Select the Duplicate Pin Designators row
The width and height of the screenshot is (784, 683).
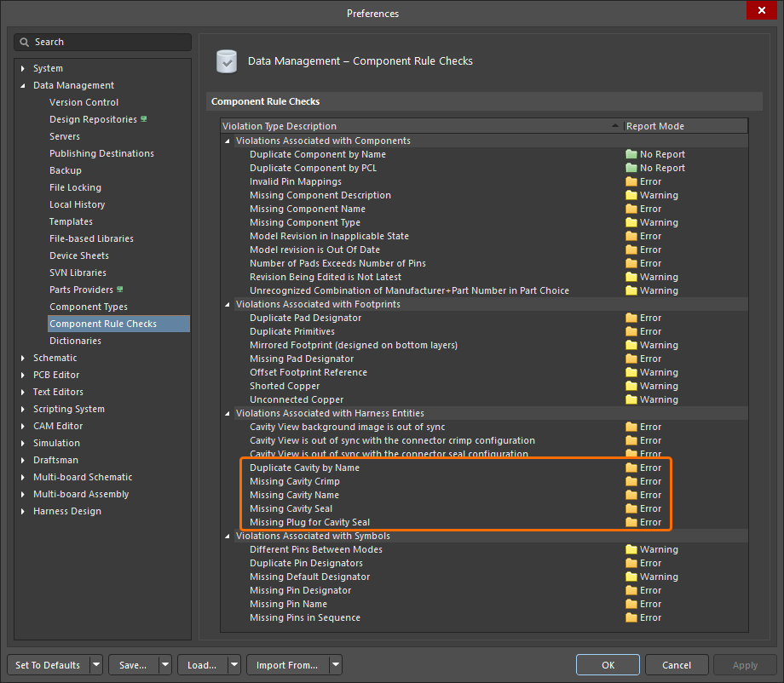point(484,563)
